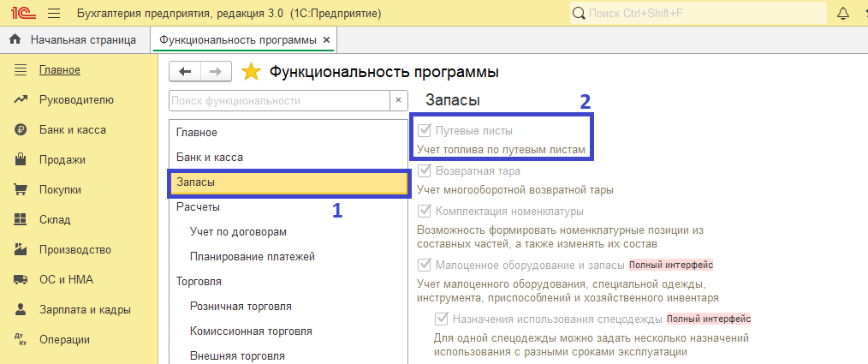Click the Зарплата и кадры person icon
The width and height of the screenshot is (868, 364).
click(x=21, y=309)
